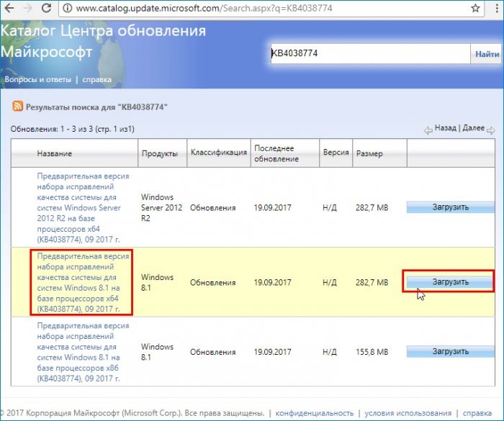Bookmark the page with the star icon
The height and width of the screenshot is (421, 504).
click(x=475, y=8)
